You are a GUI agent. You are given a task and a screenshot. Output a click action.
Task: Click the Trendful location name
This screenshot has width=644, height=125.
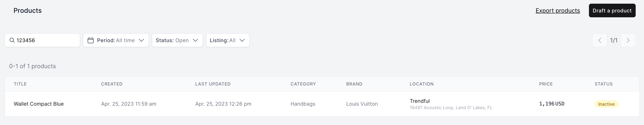(x=420, y=101)
